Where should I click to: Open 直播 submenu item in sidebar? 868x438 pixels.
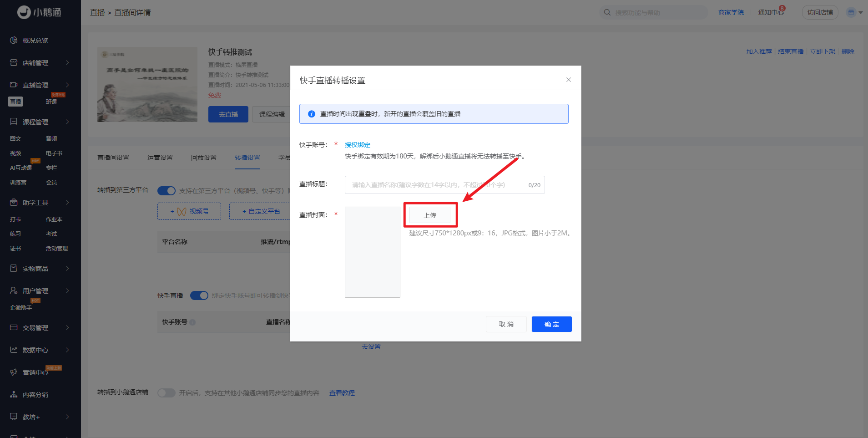(15, 102)
